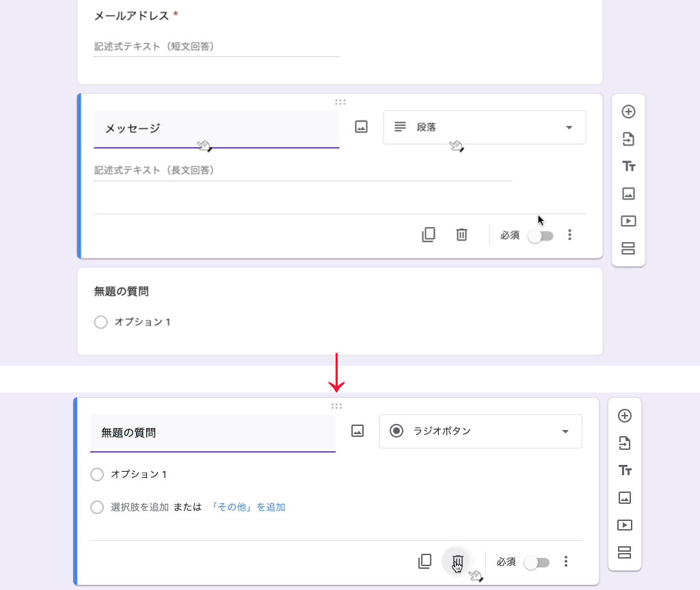Delete the メッセージ question
The height and width of the screenshot is (590, 700).
tap(461, 235)
